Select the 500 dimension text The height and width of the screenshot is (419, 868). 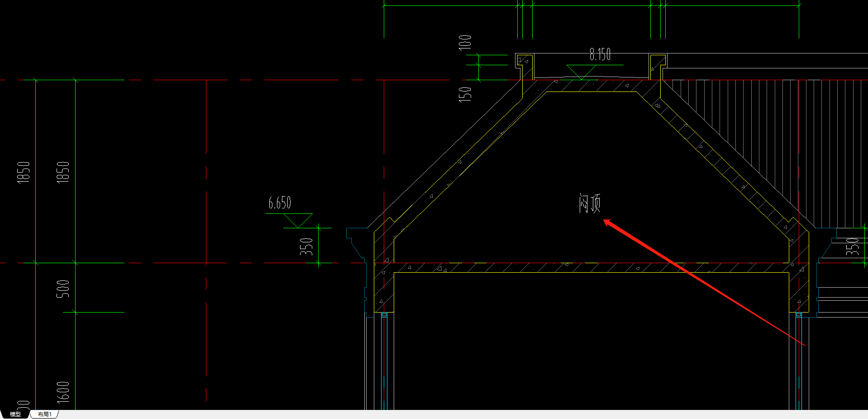point(63,289)
